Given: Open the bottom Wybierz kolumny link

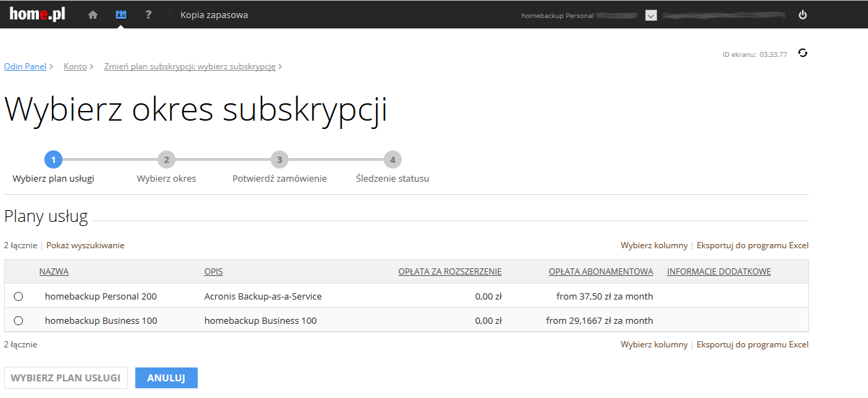Looking at the screenshot, I should pos(654,345).
